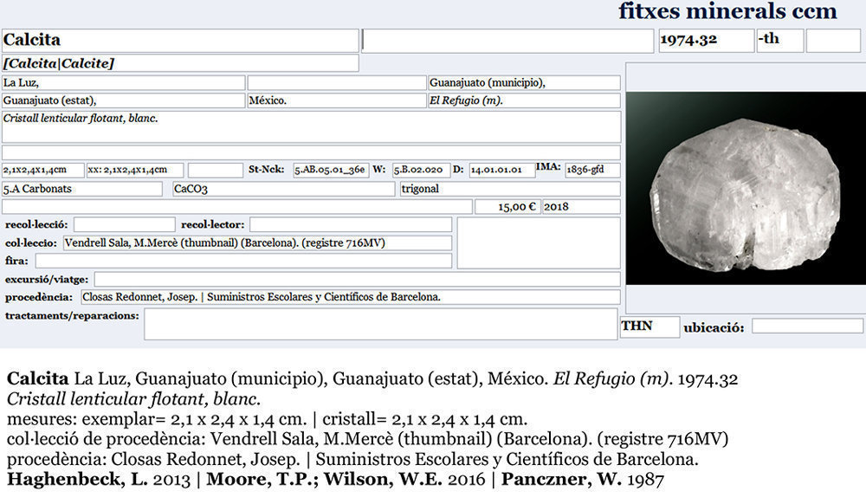This screenshot has width=866, height=504.
Task: Click the fitxes minerals ccm title
Action: click(x=727, y=11)
